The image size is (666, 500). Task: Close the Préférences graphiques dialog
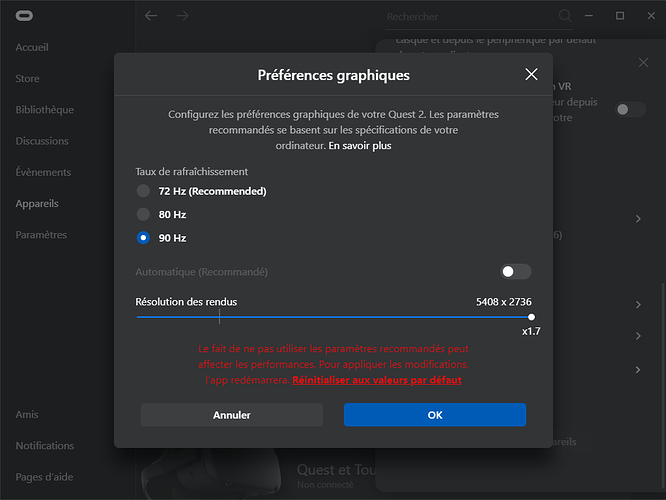(x=532, y=75)
